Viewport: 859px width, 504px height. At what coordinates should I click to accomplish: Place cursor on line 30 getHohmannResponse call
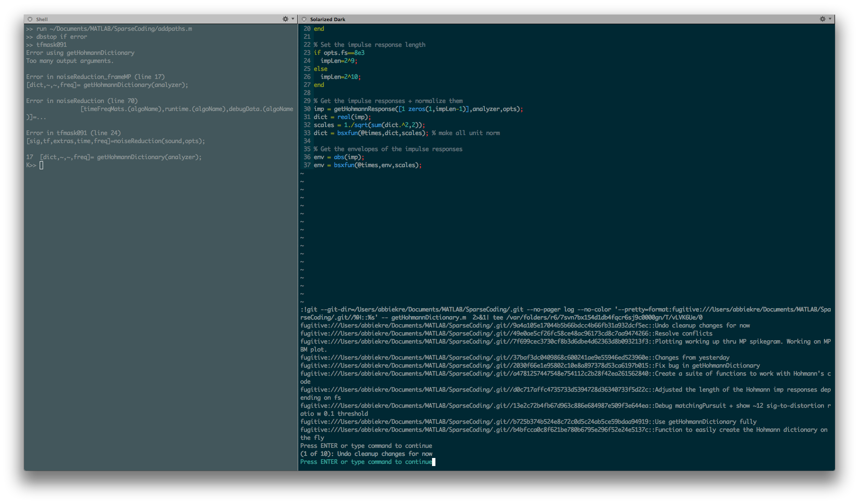365,109
